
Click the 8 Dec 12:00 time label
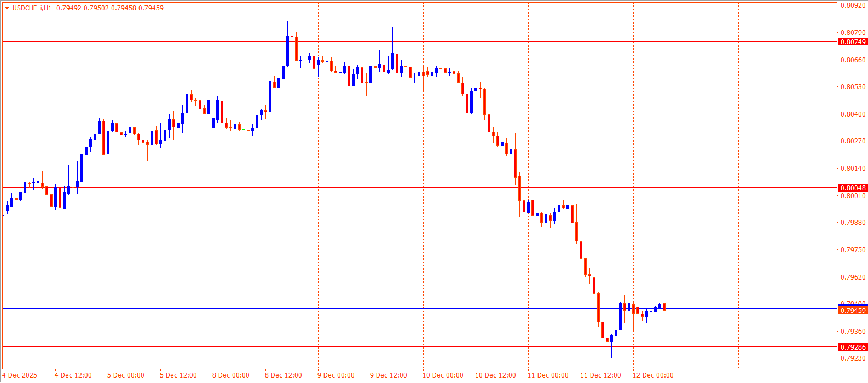tap(283, 375)
